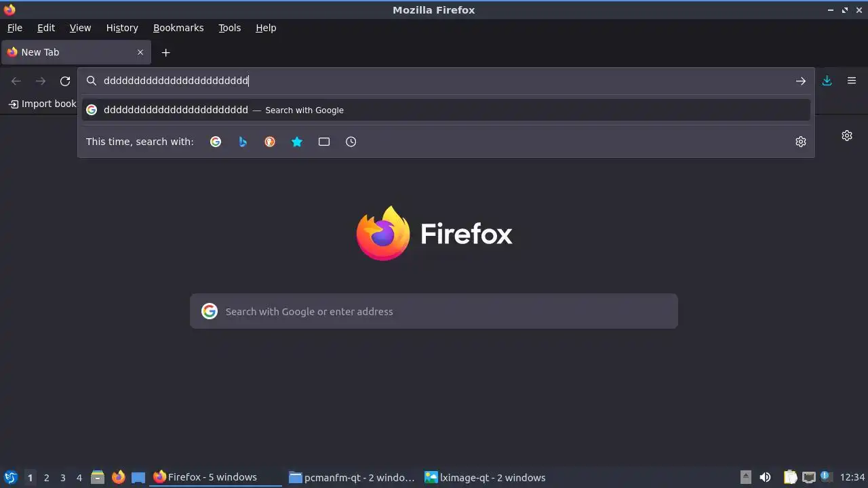Go forward one page
Viewport: 868px width, 488px height.
[x=41, y=81]
